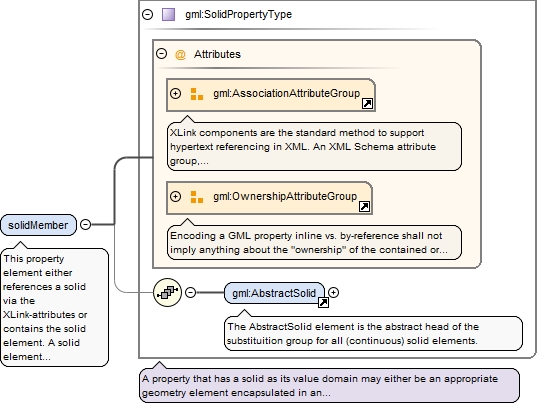
Task: Click the solidMember annotation bubble
Action: click(55, 307)
